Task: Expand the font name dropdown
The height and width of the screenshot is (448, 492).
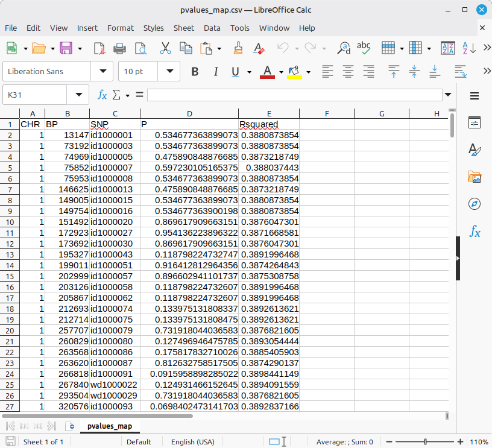Action: pyautogui.click(x=101, y=71)
